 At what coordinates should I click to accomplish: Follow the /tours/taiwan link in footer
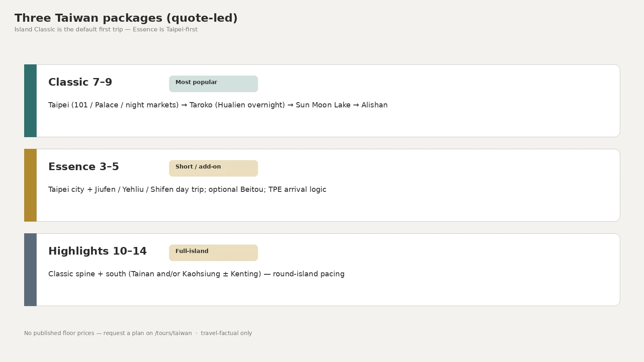coord(173,333)
